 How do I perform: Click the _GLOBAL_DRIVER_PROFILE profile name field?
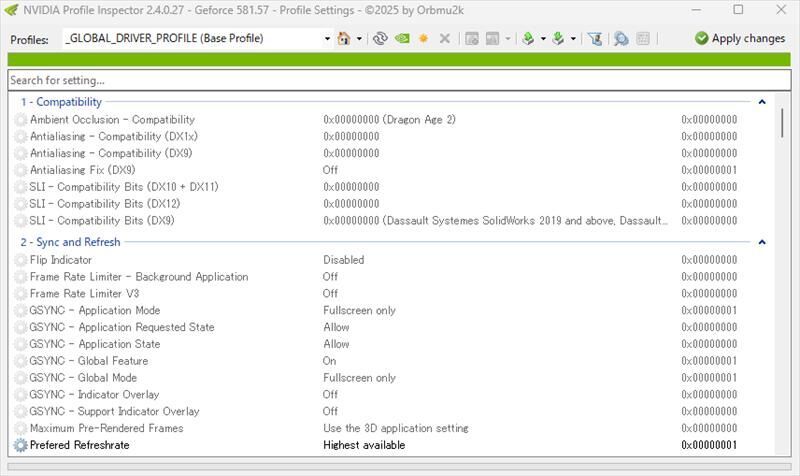(x=192, y=38)
